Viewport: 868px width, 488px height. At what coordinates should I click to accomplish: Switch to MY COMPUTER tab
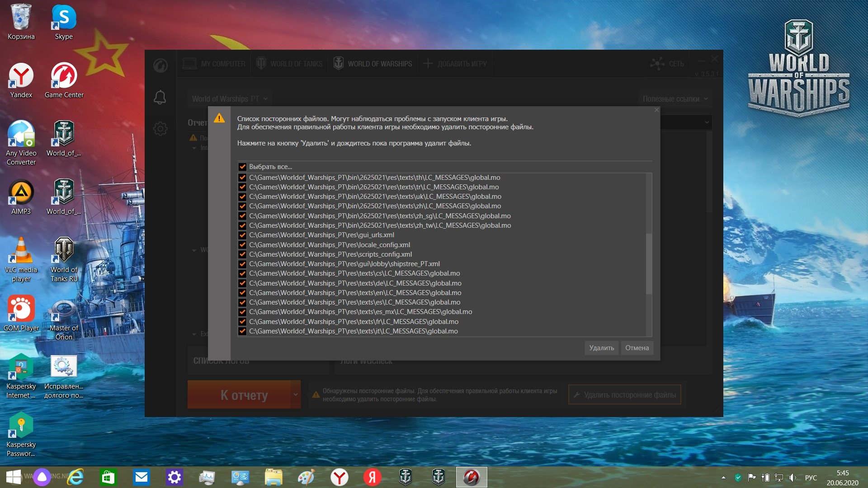click(x=214, y=64)
